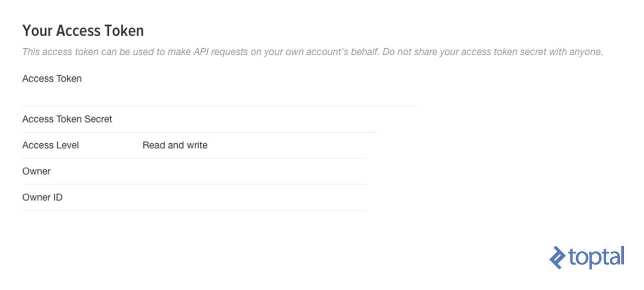Click the Access Level label
Screen dimensions: 644x290
(x=50, y=145)
